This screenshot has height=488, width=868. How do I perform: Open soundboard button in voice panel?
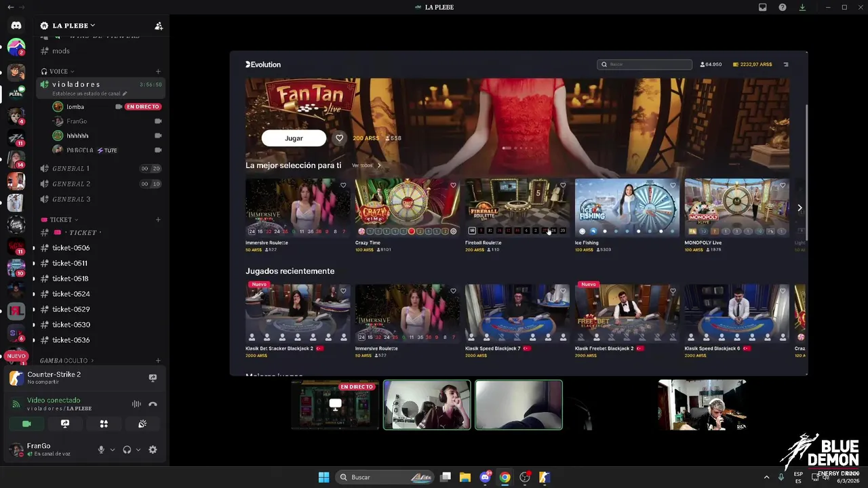pos(142,424)
